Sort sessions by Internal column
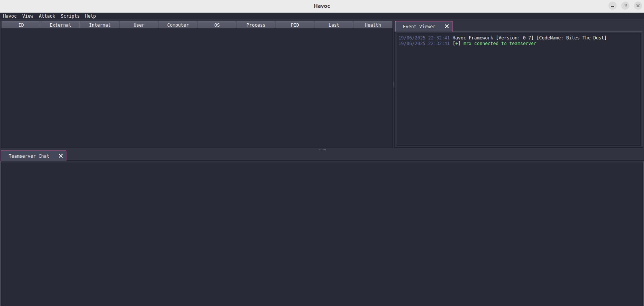 click(100, 25)
